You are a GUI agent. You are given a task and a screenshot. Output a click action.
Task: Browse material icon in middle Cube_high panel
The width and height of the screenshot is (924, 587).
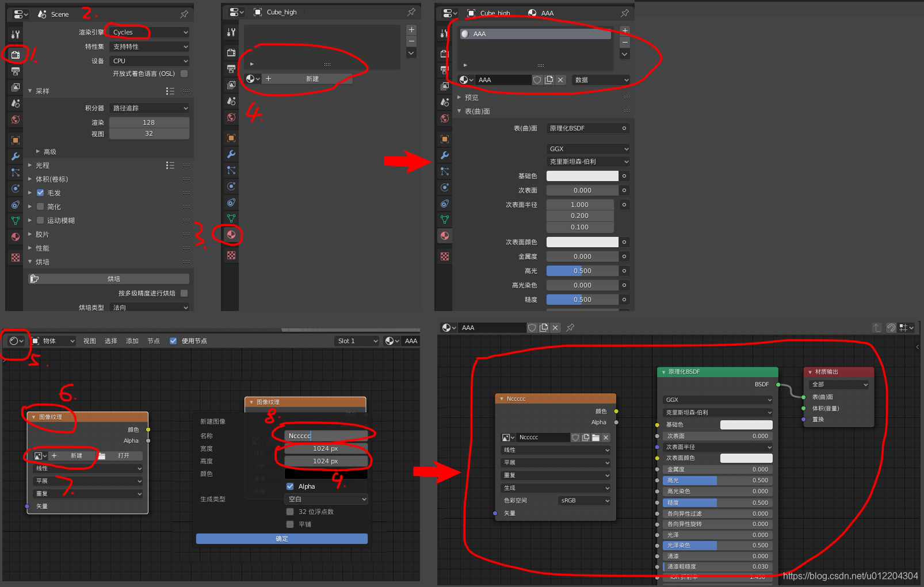point(253,79)
